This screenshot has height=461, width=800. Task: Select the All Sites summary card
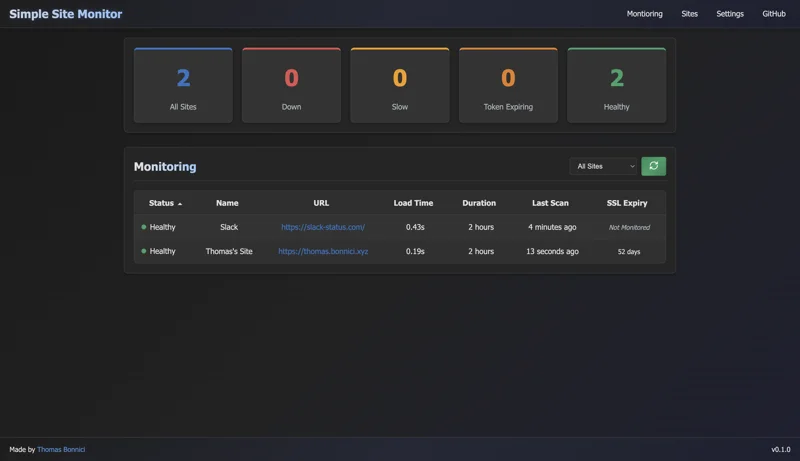coord(183,86)
